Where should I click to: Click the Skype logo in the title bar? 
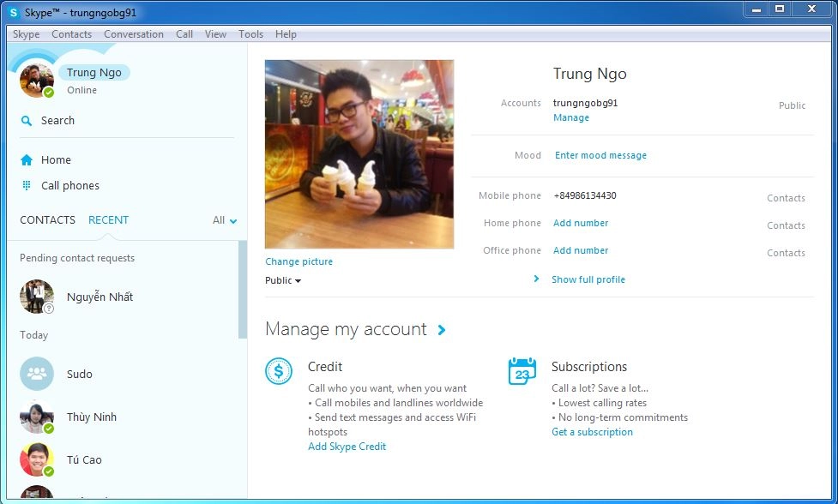tap(14, 12)
